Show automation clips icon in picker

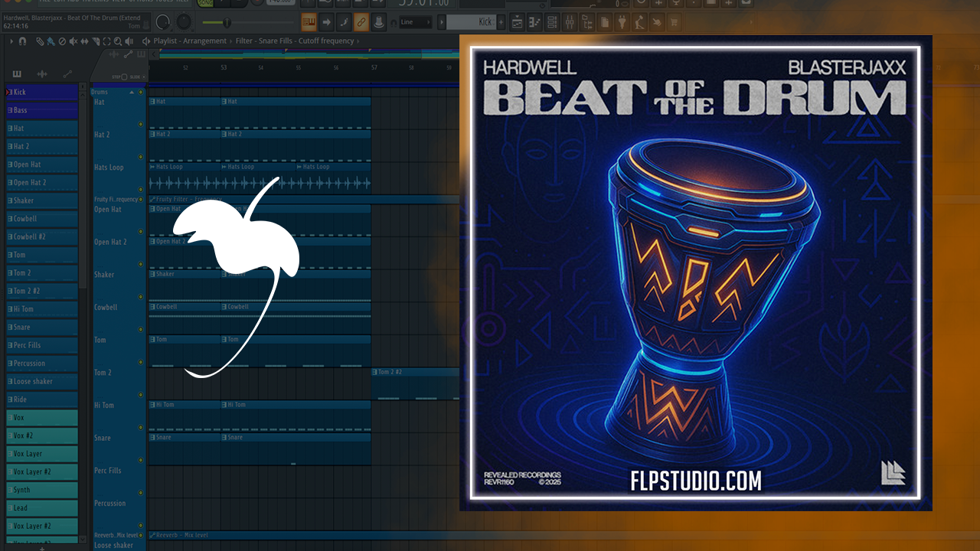[67, 74]
